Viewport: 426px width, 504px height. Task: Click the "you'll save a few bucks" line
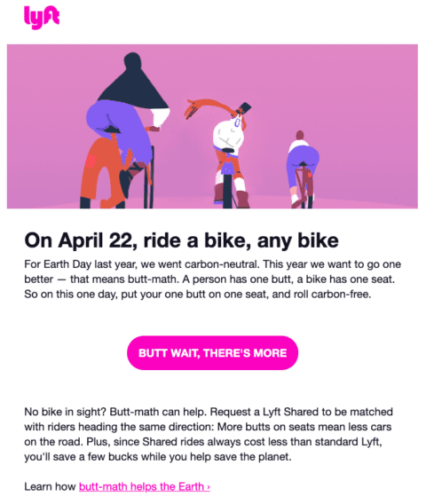pyautogui.click(x=158, y=457)
